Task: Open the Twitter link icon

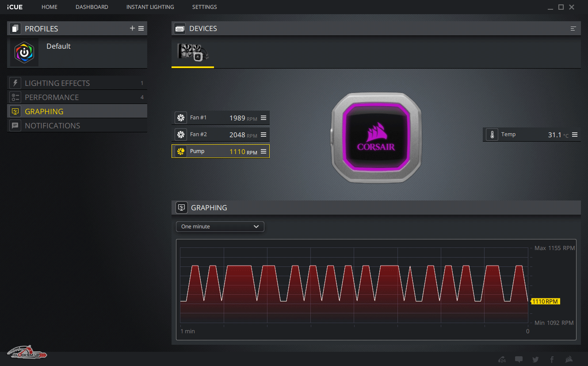Action: coord(535,359)
